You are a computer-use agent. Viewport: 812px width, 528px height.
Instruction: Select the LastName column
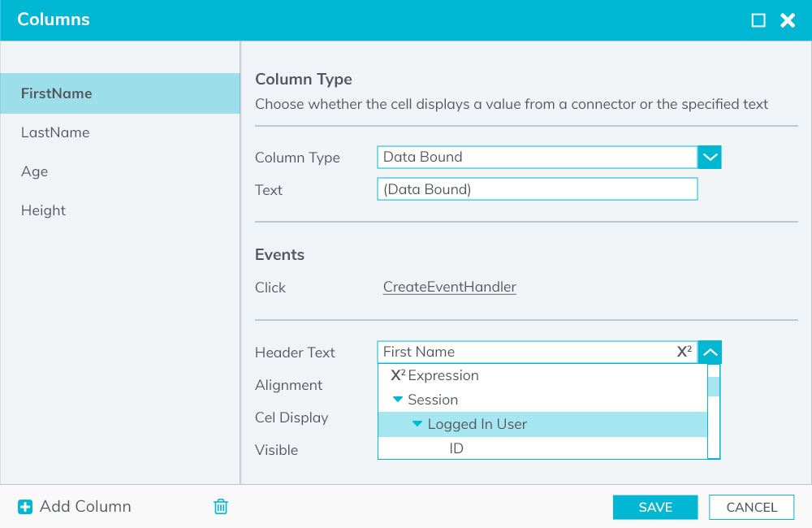coord(55,132)
